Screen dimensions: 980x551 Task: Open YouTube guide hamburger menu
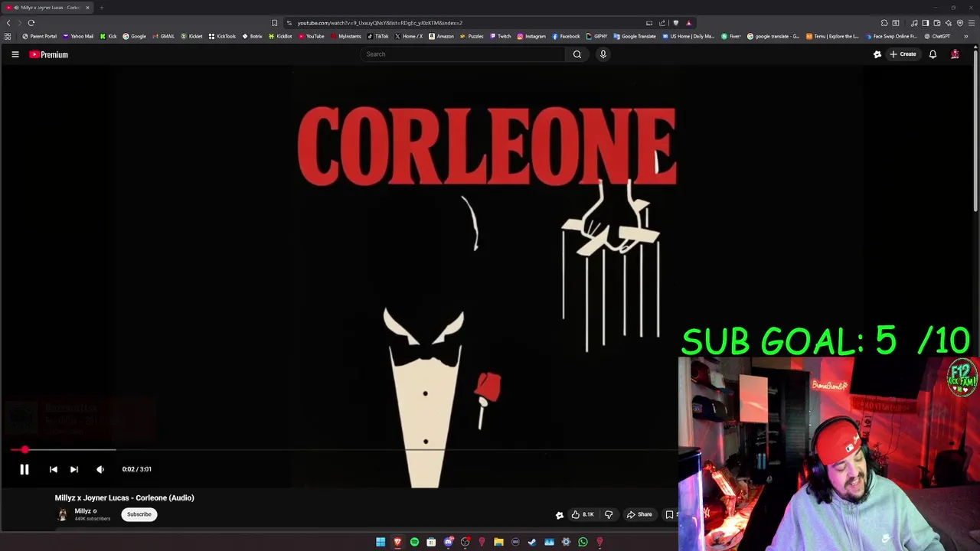coord(15,54)
